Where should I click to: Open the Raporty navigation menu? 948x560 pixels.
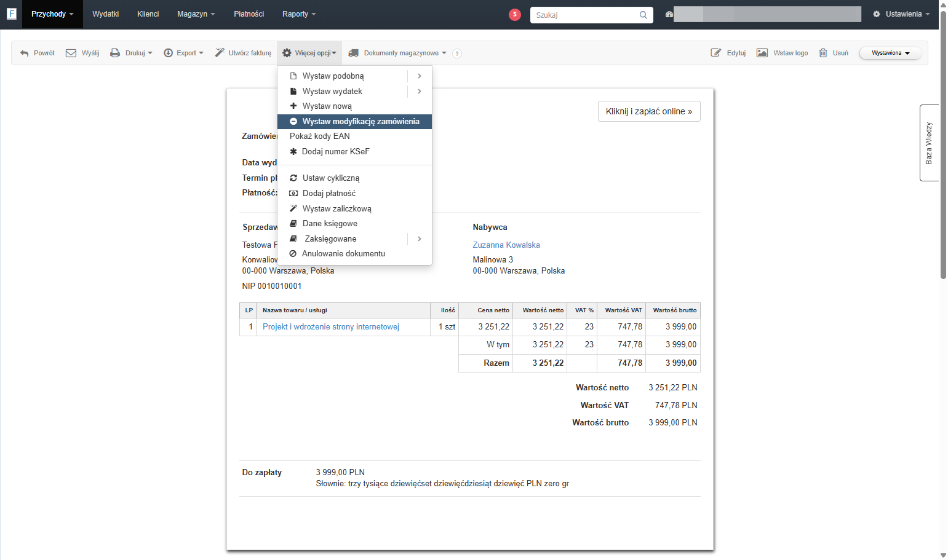[299, 14]
